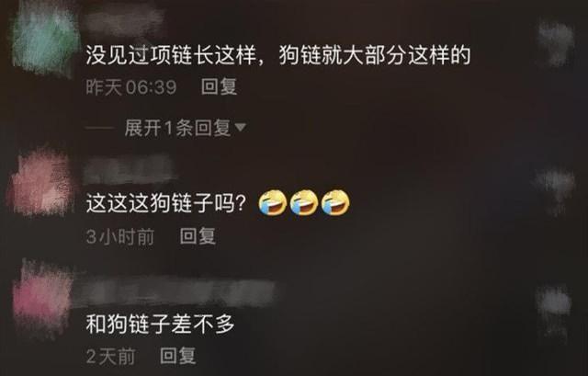Click the first laughing-crying emoji

tap(273, 203)
